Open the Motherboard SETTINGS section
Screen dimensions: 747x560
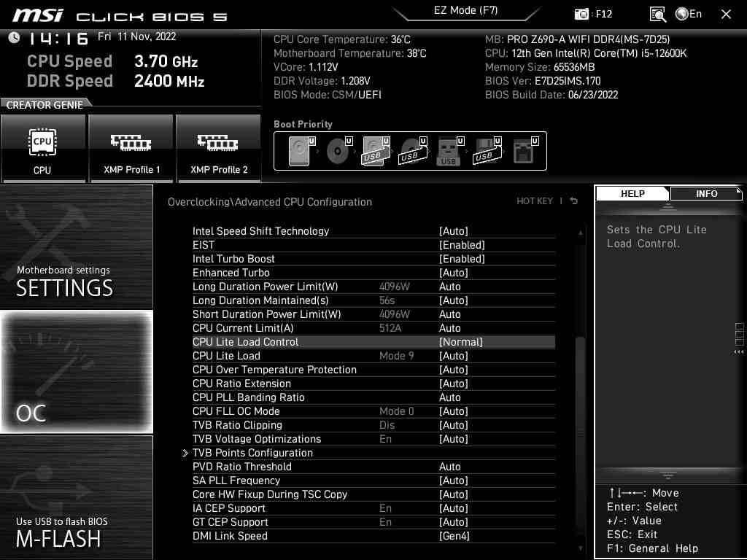[x=76, y=247]
